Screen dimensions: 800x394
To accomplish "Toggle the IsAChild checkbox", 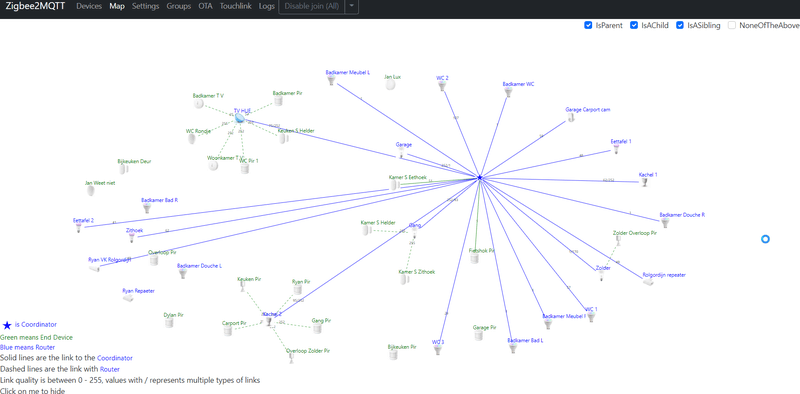I will coord(634,26).
